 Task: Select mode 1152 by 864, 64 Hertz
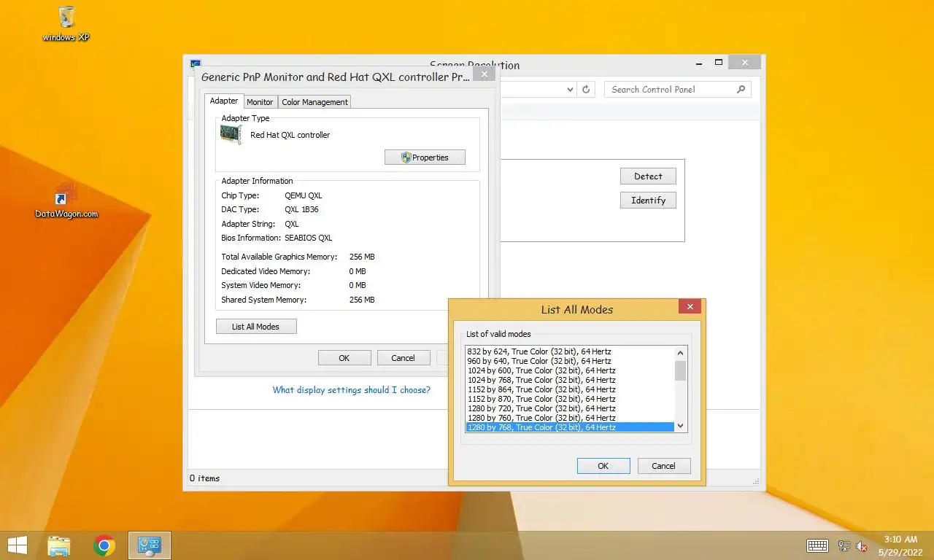[x=570, y=389]
